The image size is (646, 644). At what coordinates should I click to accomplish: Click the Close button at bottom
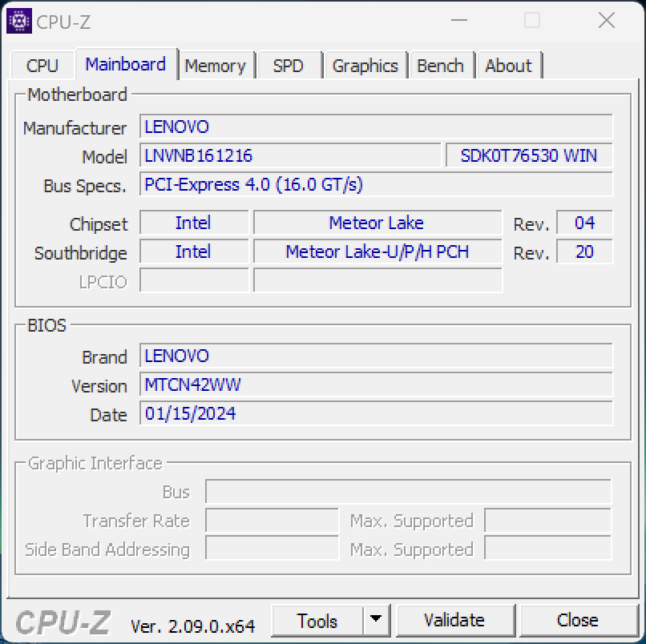[x=578, y=621]
